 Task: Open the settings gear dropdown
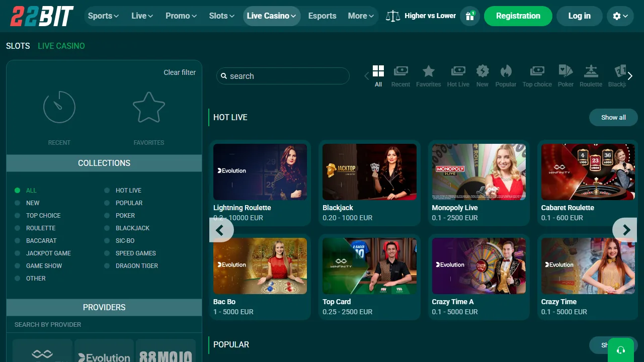tap(620, 16)
